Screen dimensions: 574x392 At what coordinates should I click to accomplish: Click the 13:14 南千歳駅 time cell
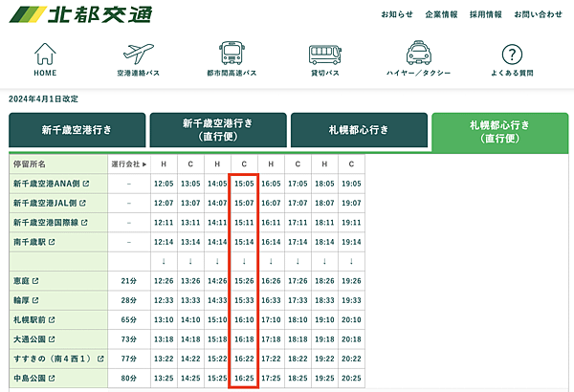(190, 242)
